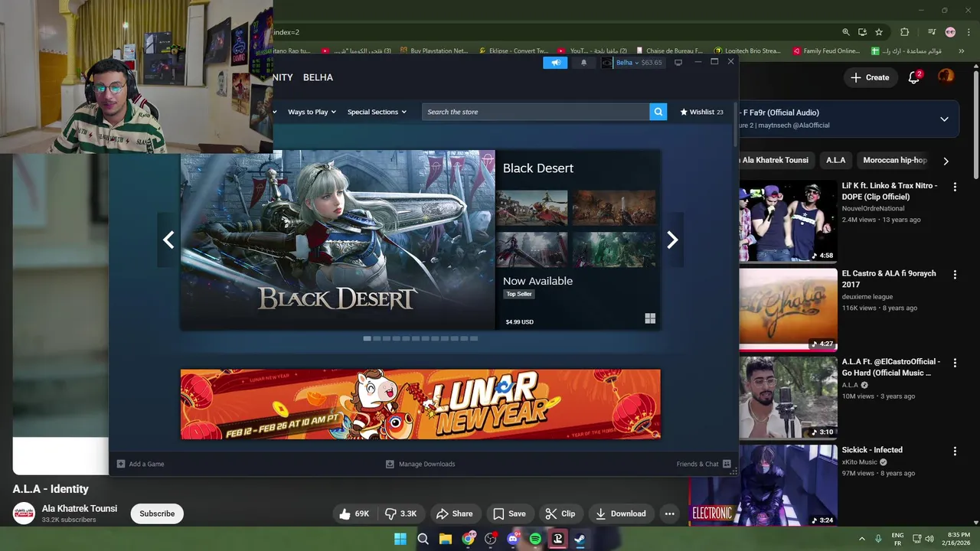
Task: Click the Save button under video
Action: tap(509, 514)
